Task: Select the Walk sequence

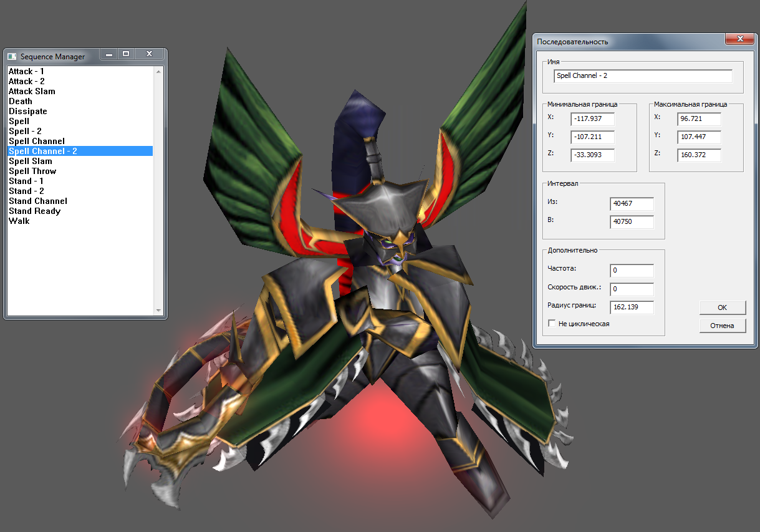Action: 80,221
